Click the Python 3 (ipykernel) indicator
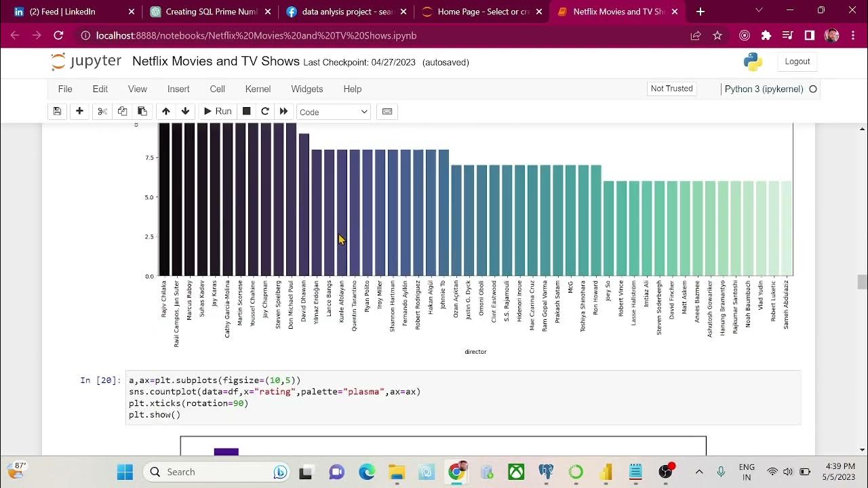Viewport: 868px width, 488px height. 764,89
